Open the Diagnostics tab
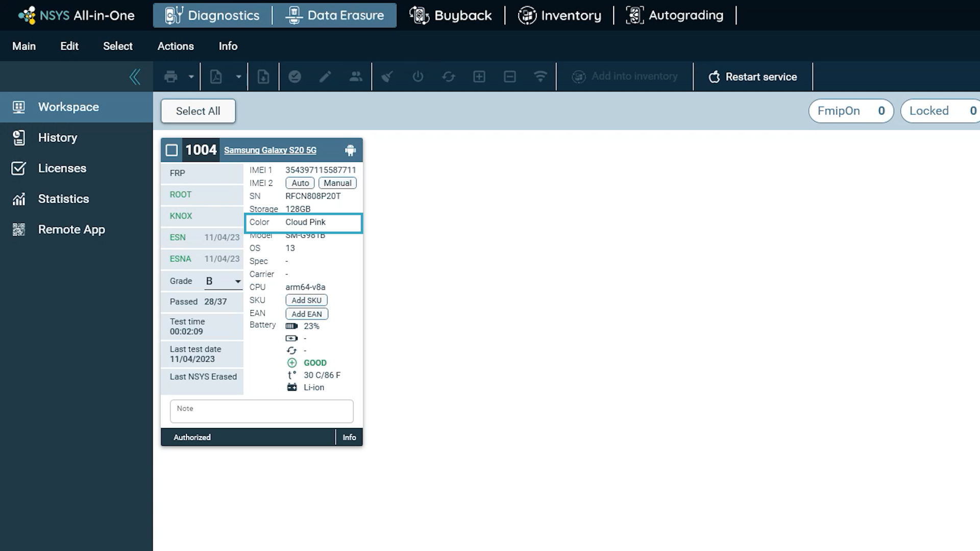980x551 pixels. [212, 15]
